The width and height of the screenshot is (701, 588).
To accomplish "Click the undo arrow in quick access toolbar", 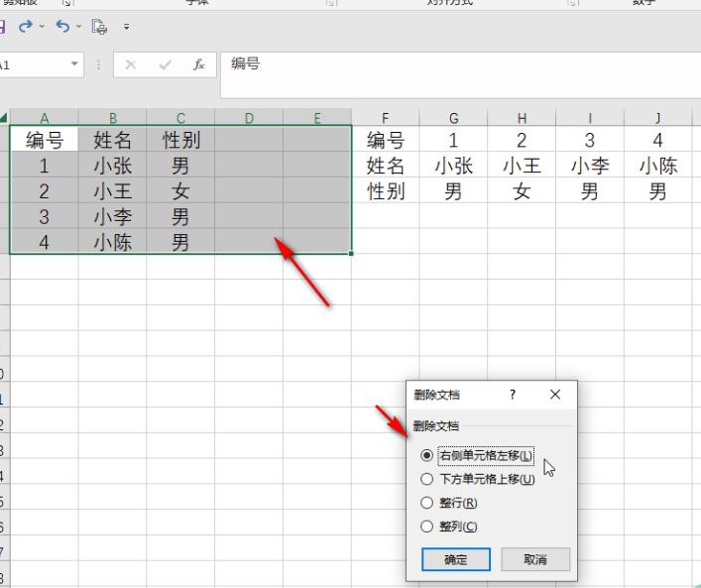I will (x=62, y=27).
